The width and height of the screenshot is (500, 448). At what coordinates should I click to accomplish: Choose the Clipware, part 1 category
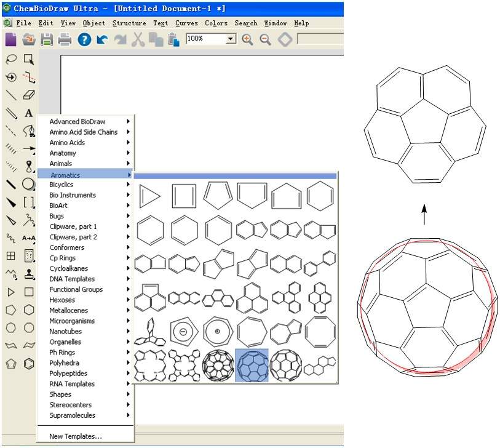(x=85, y=226)
